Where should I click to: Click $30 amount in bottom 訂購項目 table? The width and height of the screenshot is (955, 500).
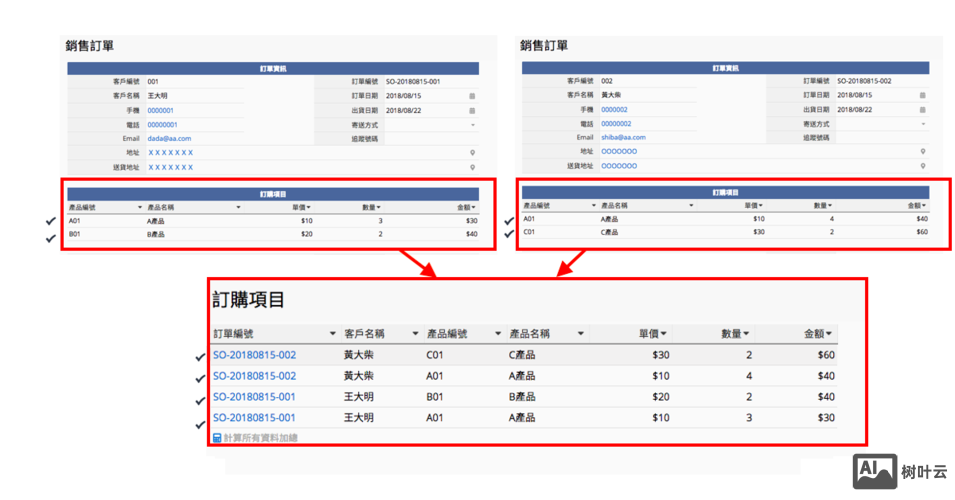point(826,418)
